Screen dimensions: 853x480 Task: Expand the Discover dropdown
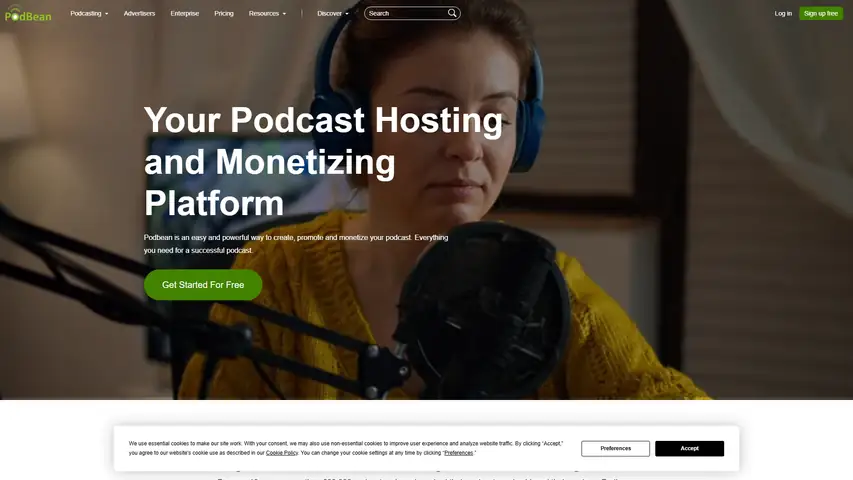click(x=333, y=13)
